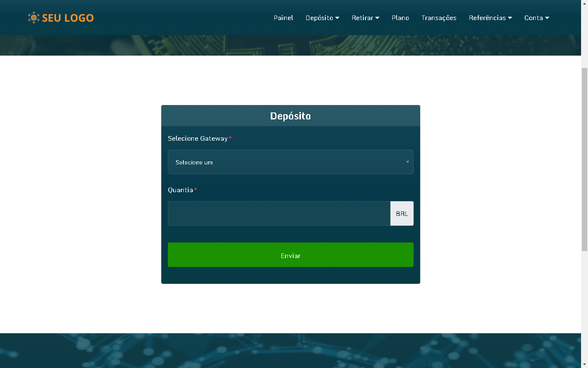Click the orange gear logo icon
The width and height of the screenshot is (588, 368).
coord(33,18)
